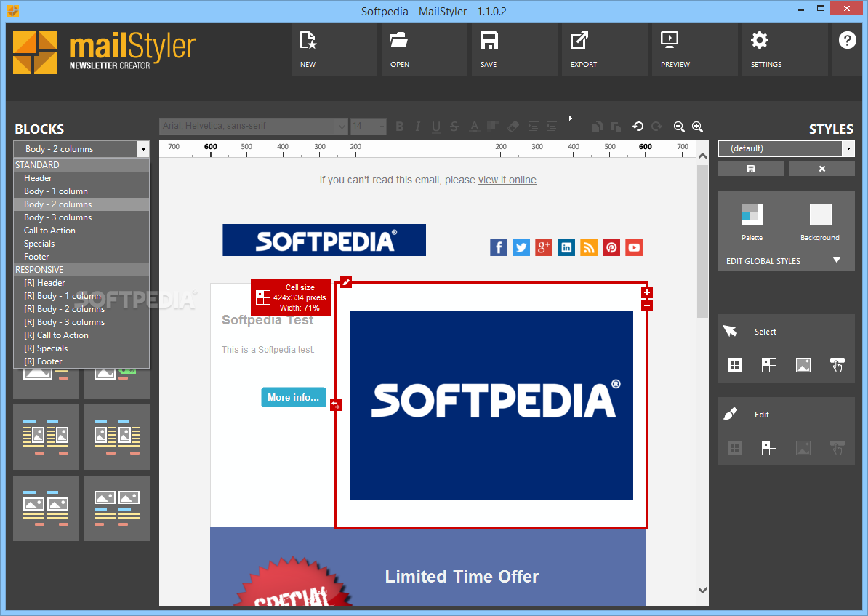The height and width of the screenshot is (616, 868).
Task: Click the red minus remove cell button
Action: (x=646, y=305)
